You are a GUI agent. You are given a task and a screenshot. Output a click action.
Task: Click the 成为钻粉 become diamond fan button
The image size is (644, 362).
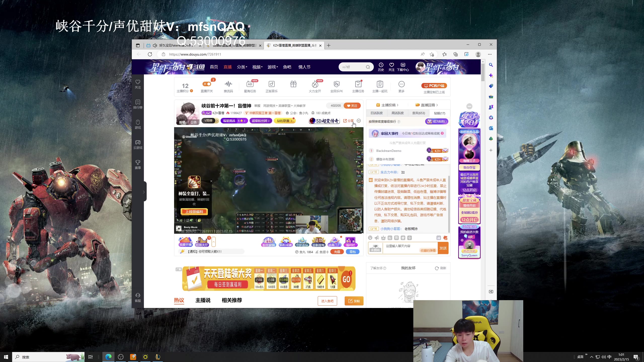coord(436,121)
